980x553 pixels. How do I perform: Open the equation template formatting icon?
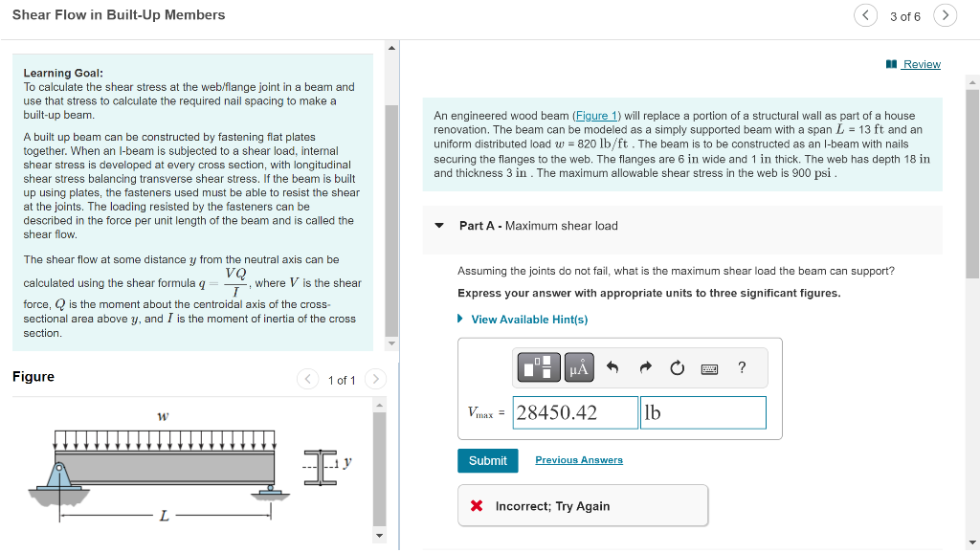(x=538, y=366)
